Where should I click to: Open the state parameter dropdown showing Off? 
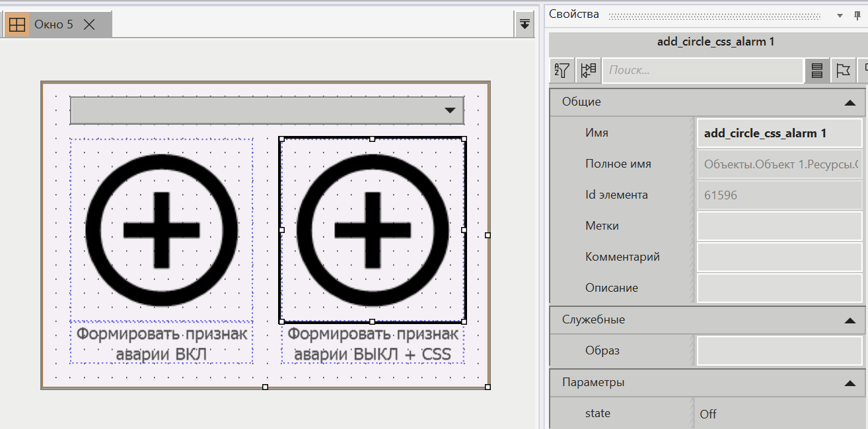click(x=779, y=414)
